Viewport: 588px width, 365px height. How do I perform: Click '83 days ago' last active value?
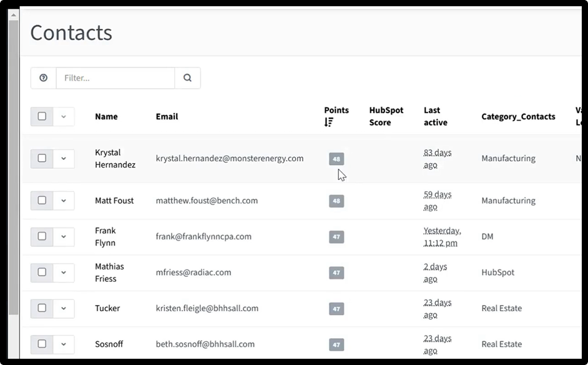coord(437,159)
